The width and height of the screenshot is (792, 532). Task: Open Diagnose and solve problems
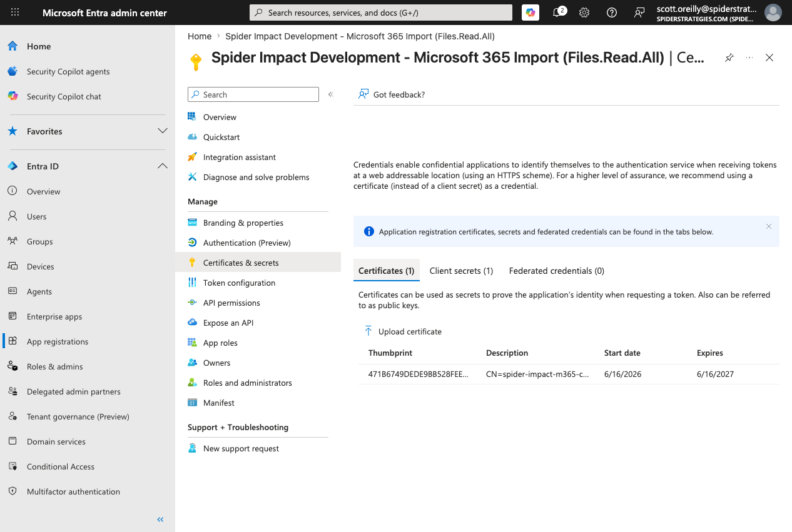[256, 177]
